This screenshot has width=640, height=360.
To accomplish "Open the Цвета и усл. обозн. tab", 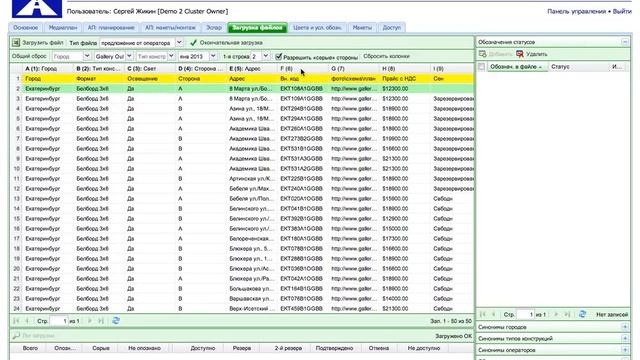I will [x=318, y=27].
